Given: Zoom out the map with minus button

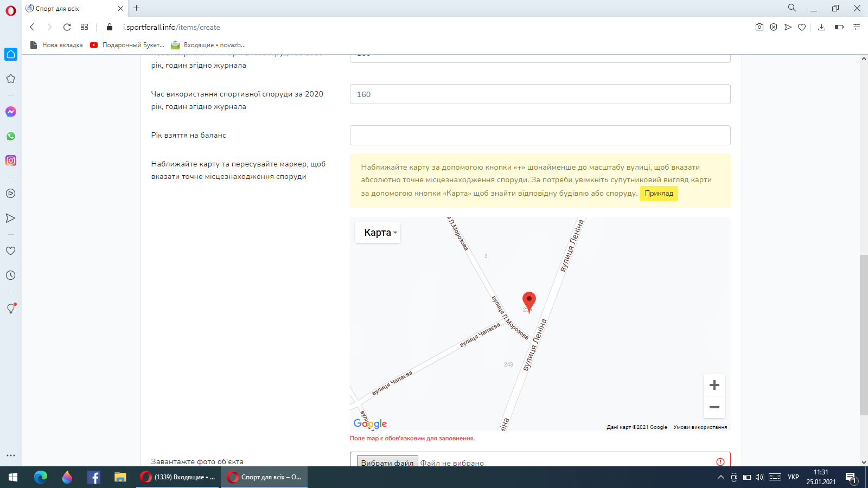Looking at the screenshot, I should [x=714, y=407].
